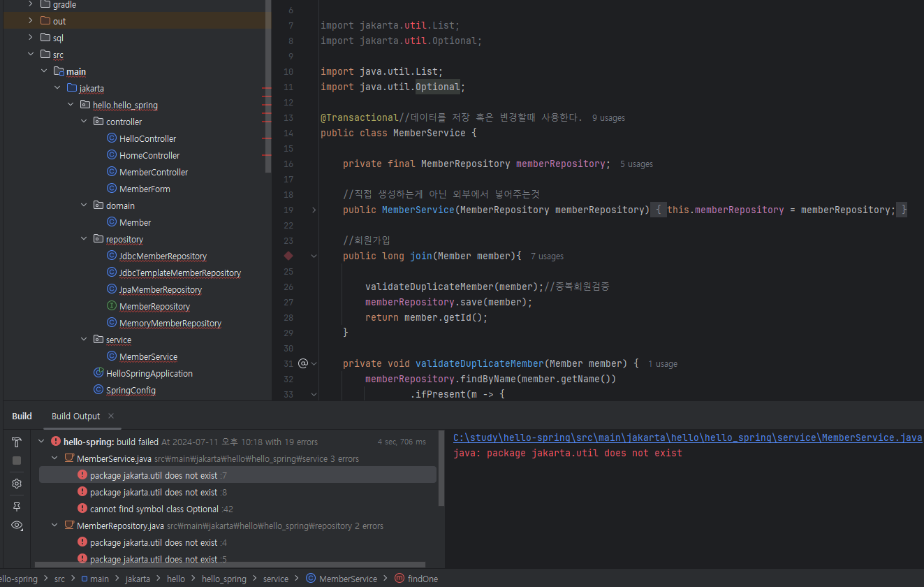Expand the out folder in project tree
Image resolution: width=924 pixels, height=587 pixels.
[30, 21]
